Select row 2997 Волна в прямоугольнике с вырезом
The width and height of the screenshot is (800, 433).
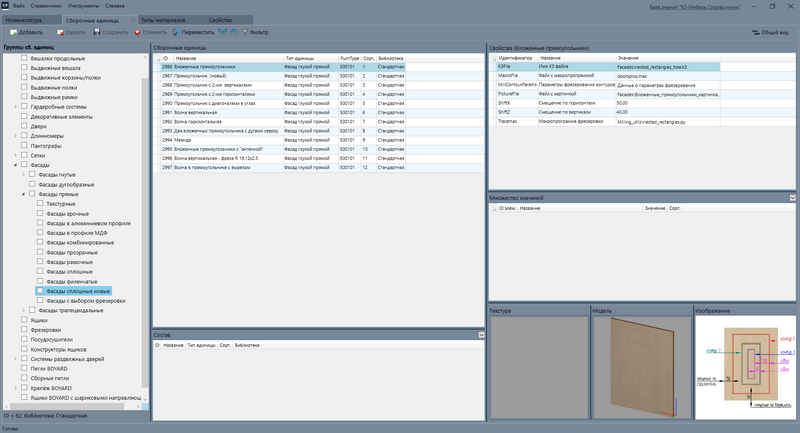[x=319, y=168]
